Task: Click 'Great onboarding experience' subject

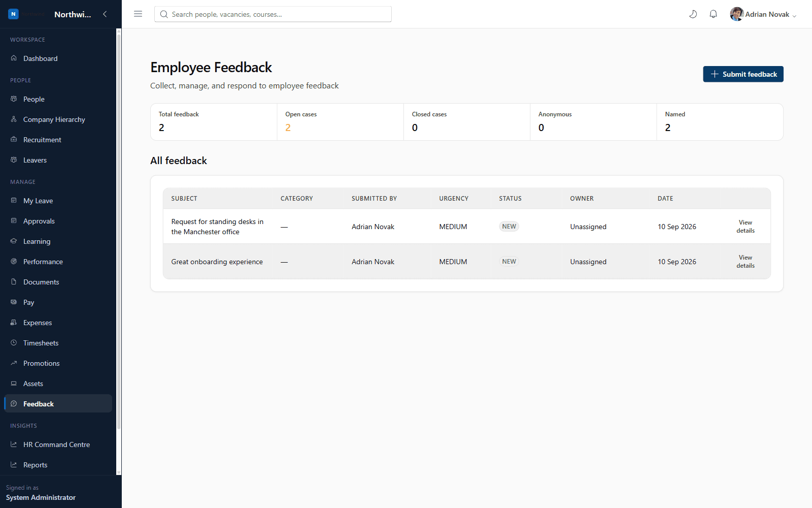Action: pos(217,262)
